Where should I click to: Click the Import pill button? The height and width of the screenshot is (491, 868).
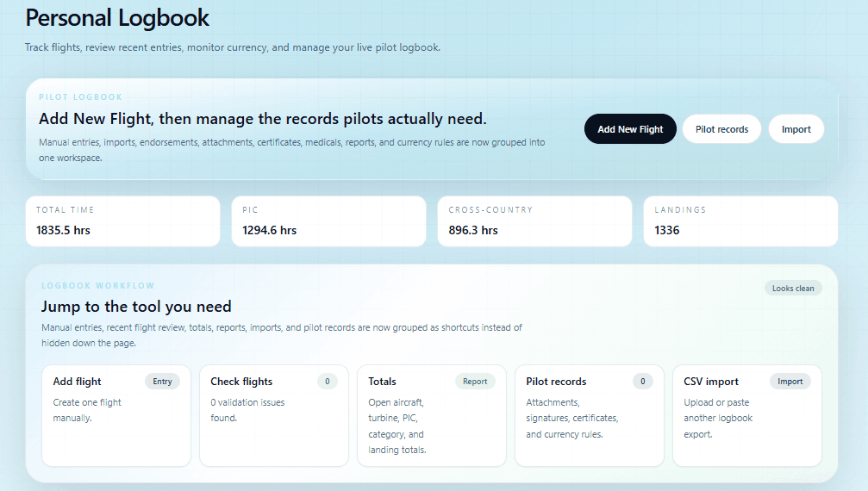(x=796, y=129)
